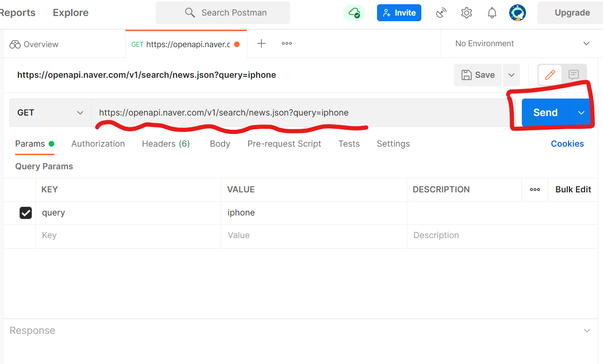Click the Description cell of the query row
Screen dimensions: 603x364
point(502,213)
